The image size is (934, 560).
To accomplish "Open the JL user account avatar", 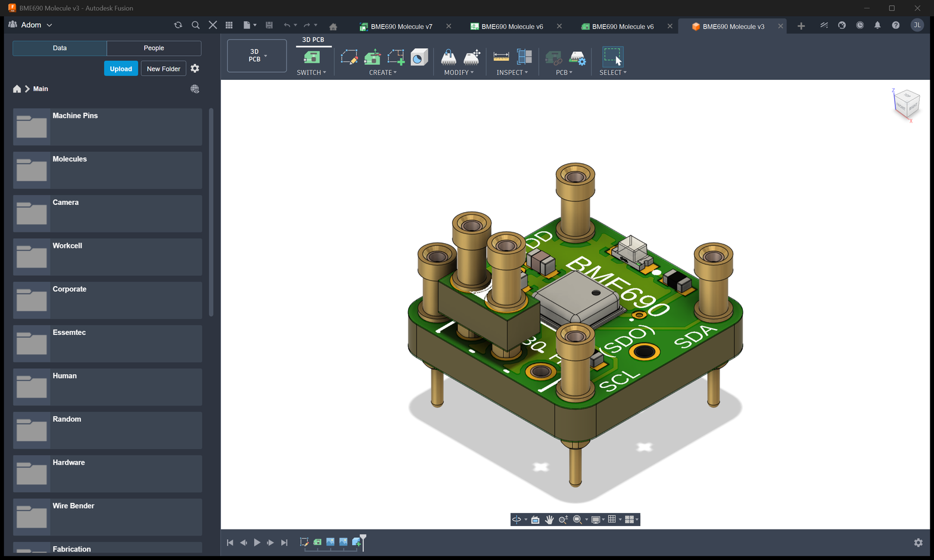I will (917, 25).
